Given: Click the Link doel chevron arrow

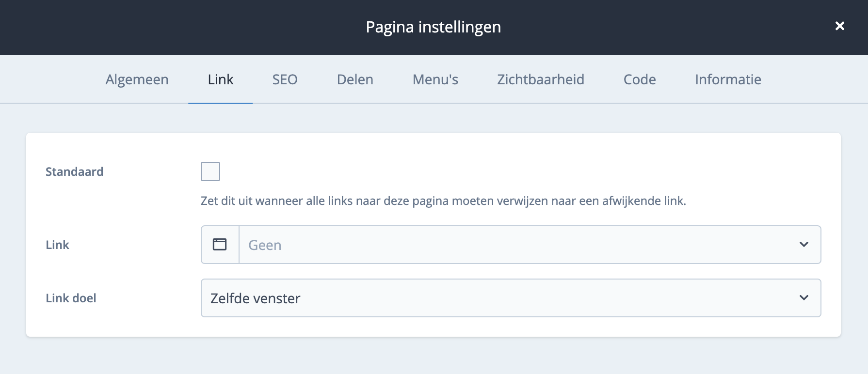Looking at the screenshot, I should click(804, 298).
